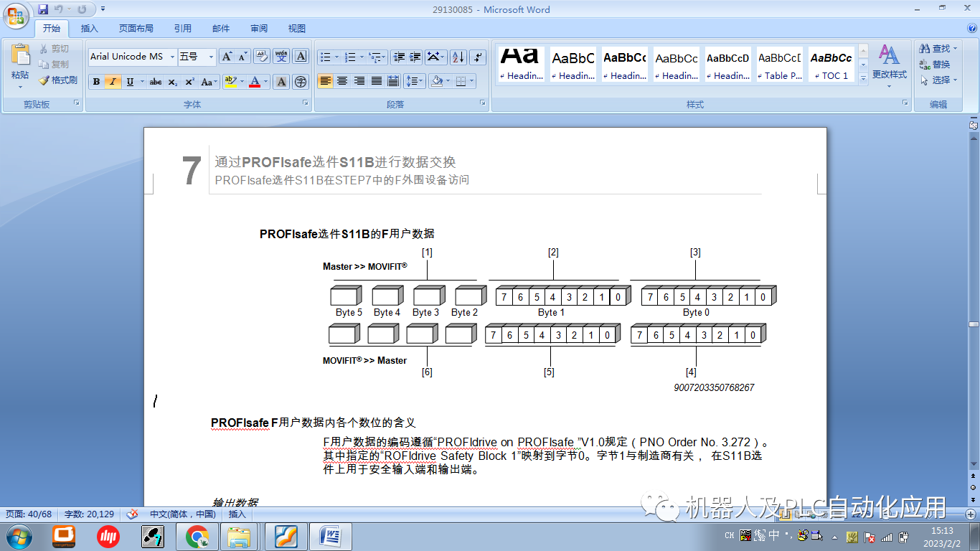Toggle bold formatting
The height and width of the screenshot is (551, 980).
point(96,81)
